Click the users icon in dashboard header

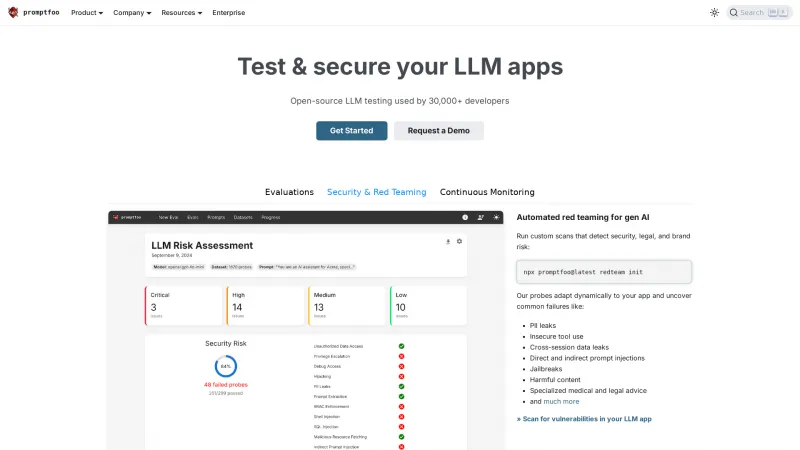[481, 217]
